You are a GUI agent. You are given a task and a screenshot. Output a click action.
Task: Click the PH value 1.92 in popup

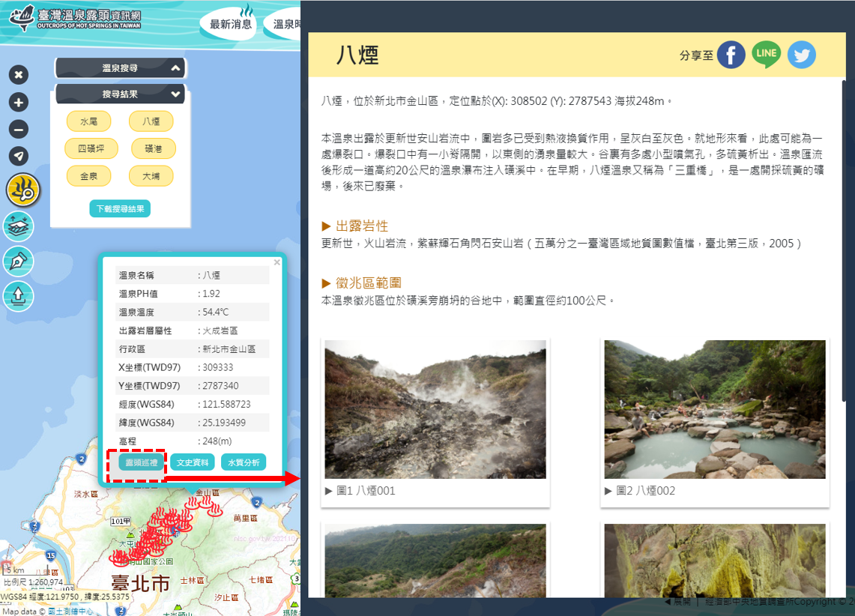click(211, 294)
